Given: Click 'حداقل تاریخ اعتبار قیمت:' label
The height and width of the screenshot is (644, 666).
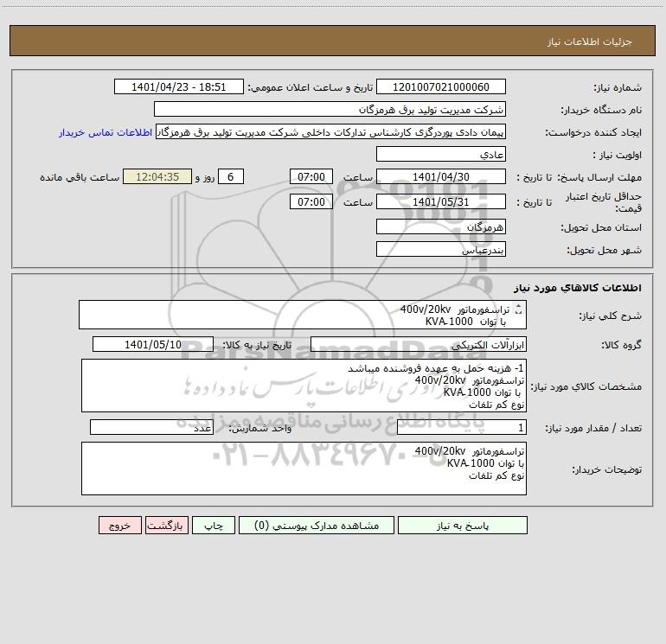Looking at the screenshot, I should (604, 202).
